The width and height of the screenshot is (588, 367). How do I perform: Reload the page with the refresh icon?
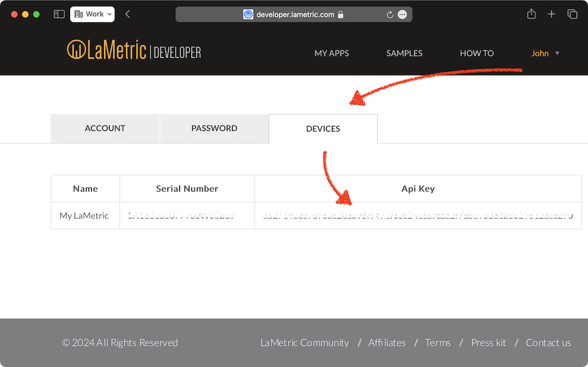coord(390,14)
